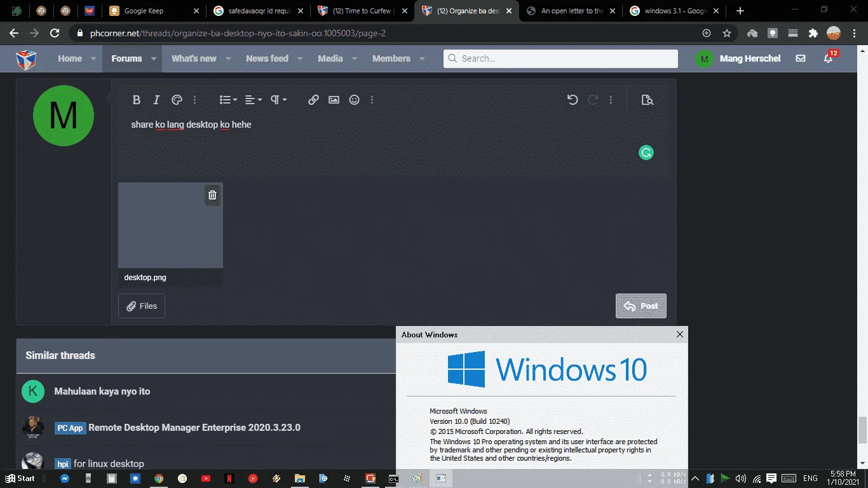Open the Forums navigation tab
Viewport: 868px width, 488px height.
(x=126, y=58)
